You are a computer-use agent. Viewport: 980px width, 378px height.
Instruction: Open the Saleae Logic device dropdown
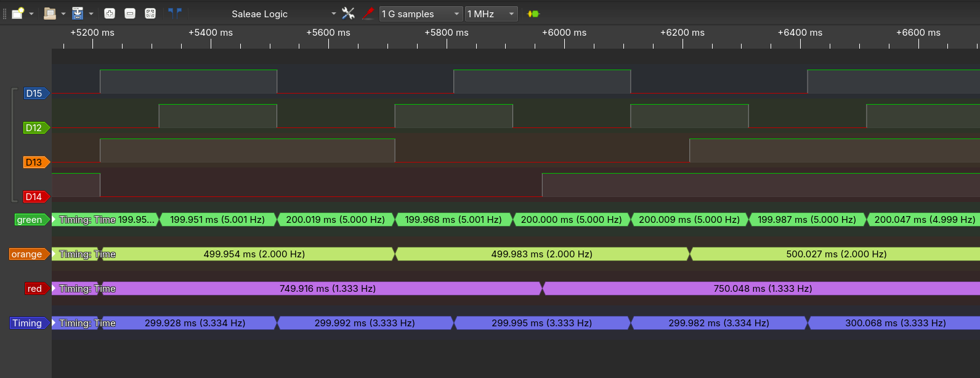click(x=283, y=14)
